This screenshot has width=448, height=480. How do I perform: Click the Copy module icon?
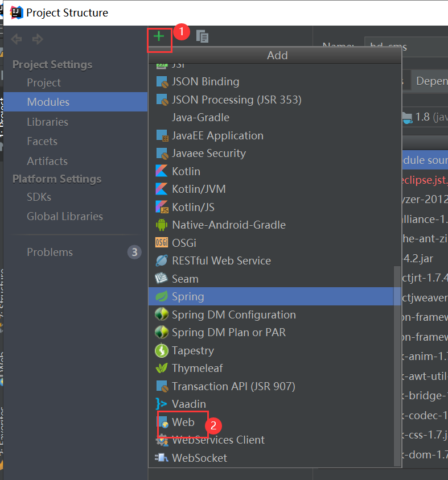click(202, 36)
